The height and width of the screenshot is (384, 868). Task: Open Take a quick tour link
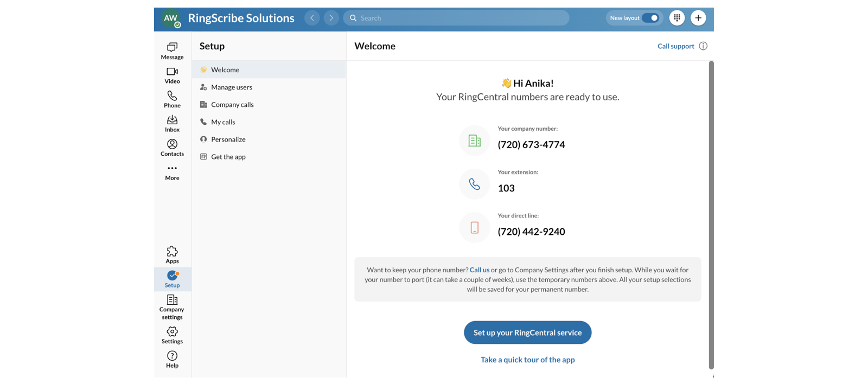(527, 360)
